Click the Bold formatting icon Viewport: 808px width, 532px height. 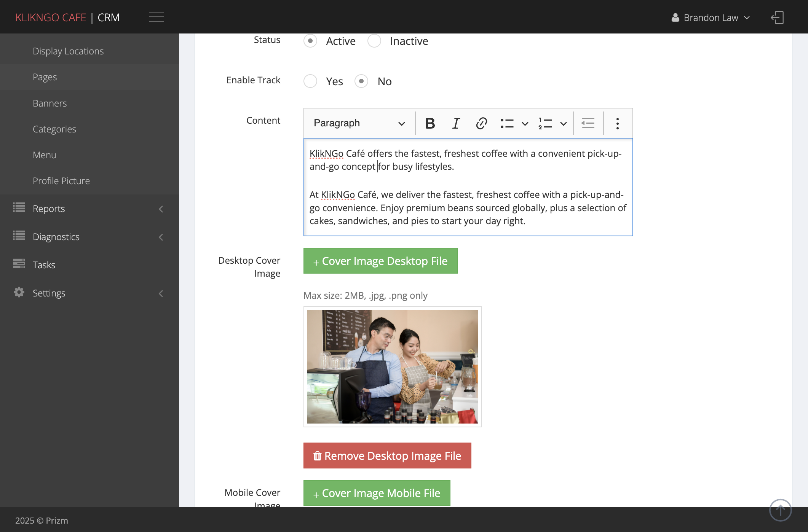pos(430,123)
